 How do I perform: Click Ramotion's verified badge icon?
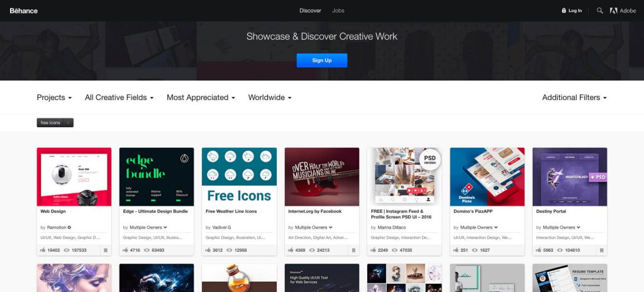coord(69,227)
